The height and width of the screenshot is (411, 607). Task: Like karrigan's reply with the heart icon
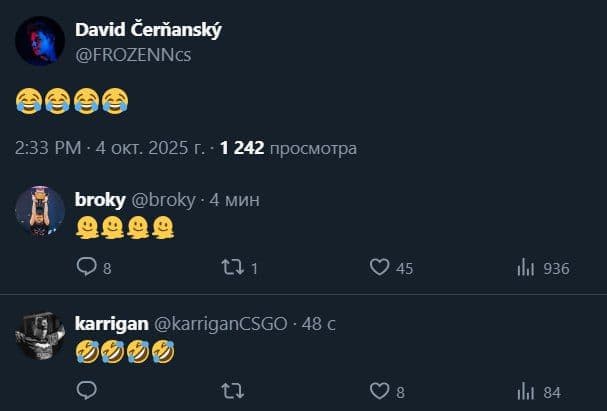(x=379, y=390)
